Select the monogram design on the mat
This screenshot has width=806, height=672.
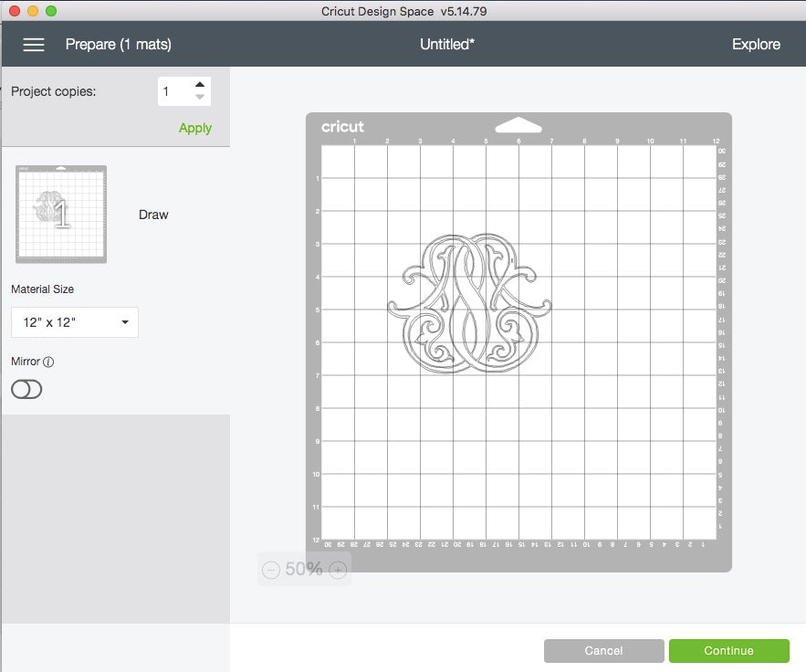pos(469,303)
